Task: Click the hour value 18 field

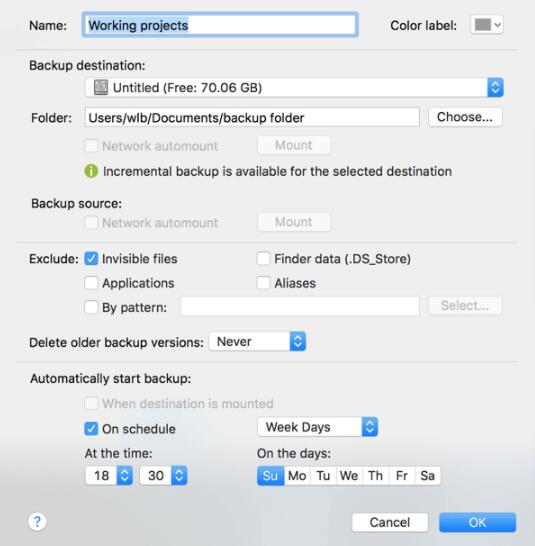Action: [101, 475]
